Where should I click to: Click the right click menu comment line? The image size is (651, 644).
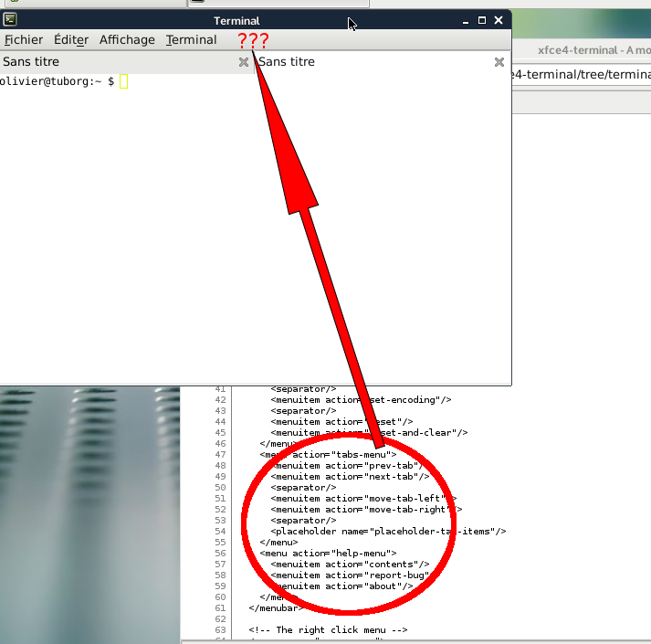coord(327,630)
